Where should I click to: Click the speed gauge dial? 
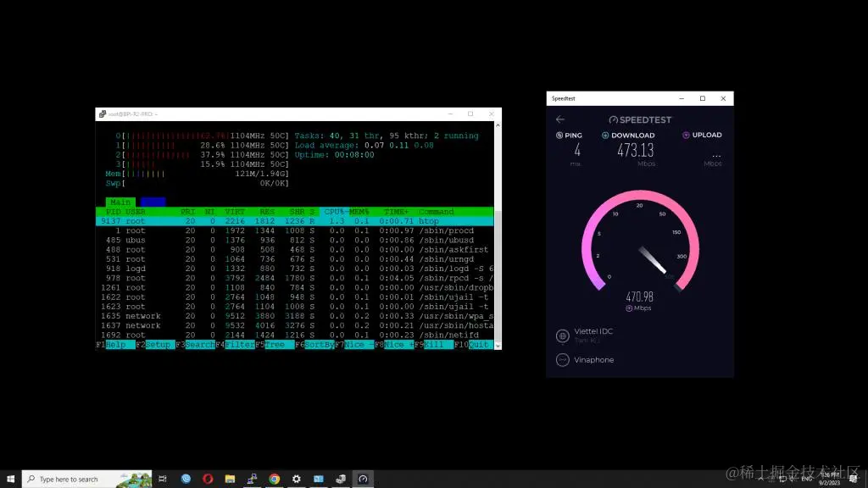coord(640,241)
